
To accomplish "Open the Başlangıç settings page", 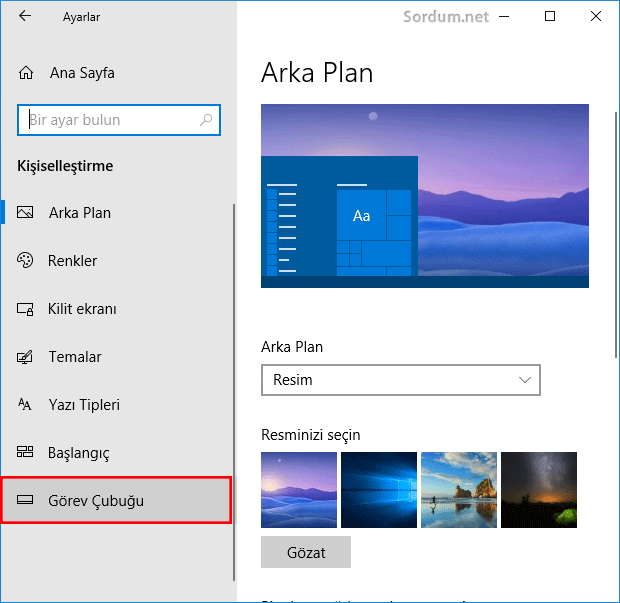I will 117,452.
